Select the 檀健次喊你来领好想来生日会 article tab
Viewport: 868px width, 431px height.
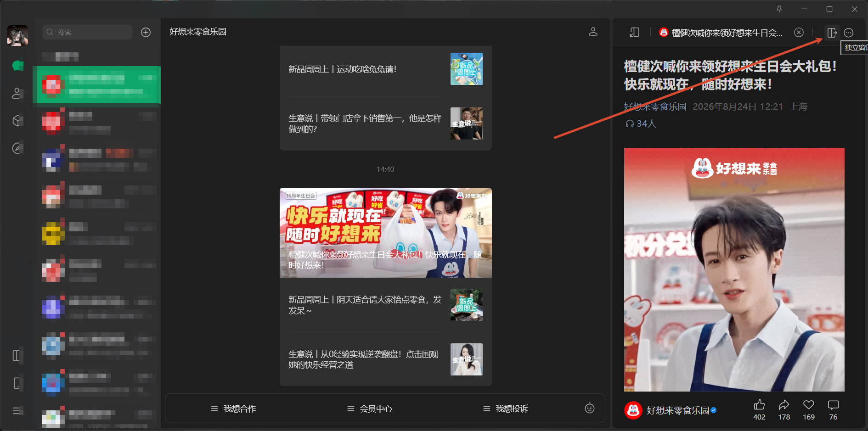pyautogui.click(x=721, y=33)
